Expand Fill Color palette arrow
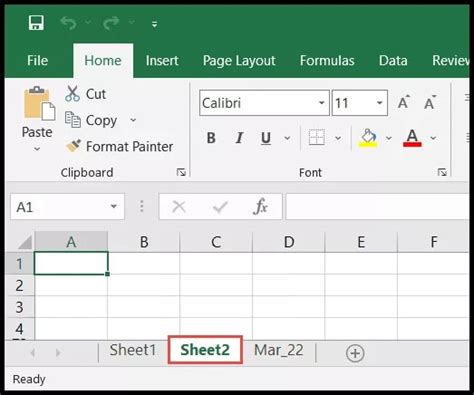 (x=389, y=138)
